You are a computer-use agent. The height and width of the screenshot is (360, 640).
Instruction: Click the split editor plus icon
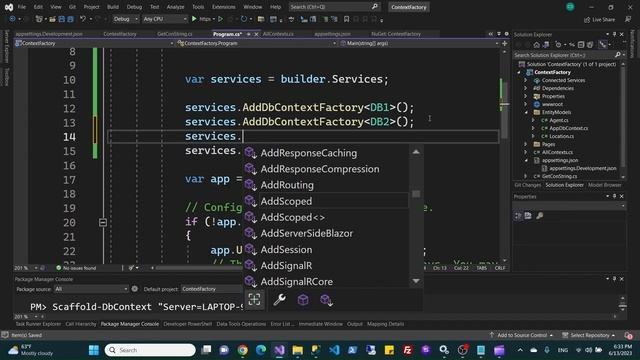504,43
